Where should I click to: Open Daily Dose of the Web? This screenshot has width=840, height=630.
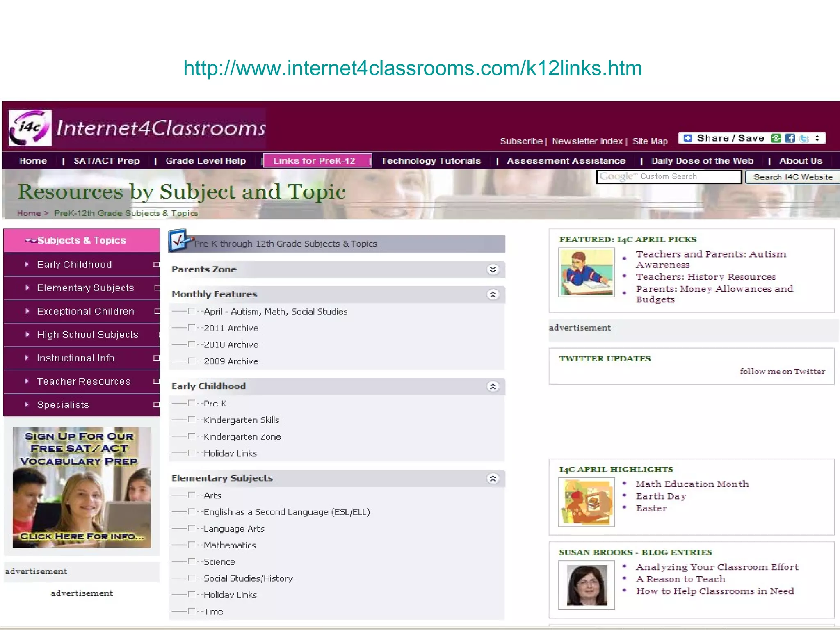coord(703,161)
